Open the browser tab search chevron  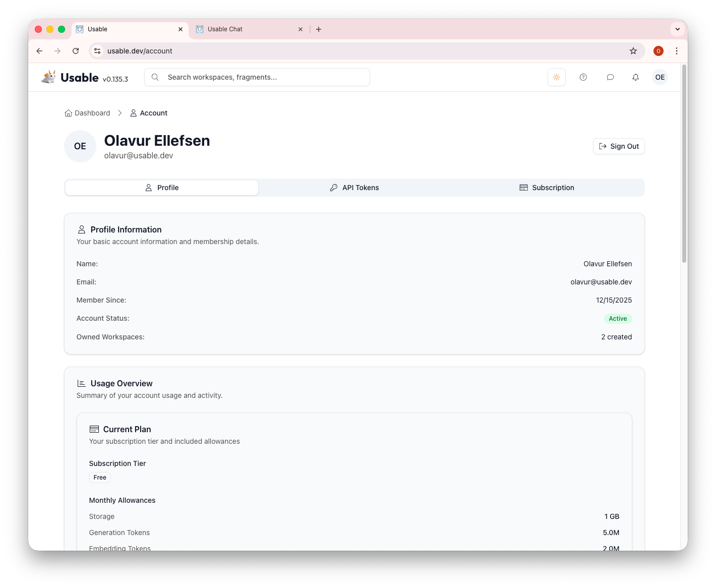[x=677, y=29]
